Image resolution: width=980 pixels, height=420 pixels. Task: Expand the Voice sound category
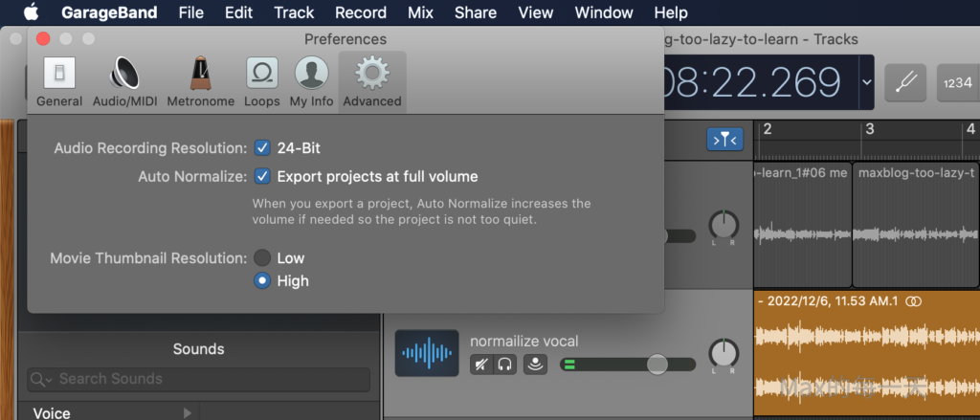(187, 412)
